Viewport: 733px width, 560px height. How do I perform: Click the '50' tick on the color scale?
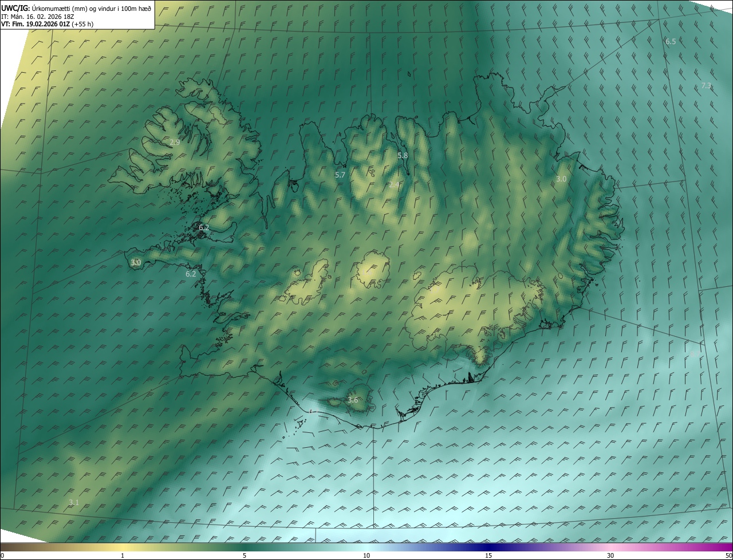[x=728, y=556]
